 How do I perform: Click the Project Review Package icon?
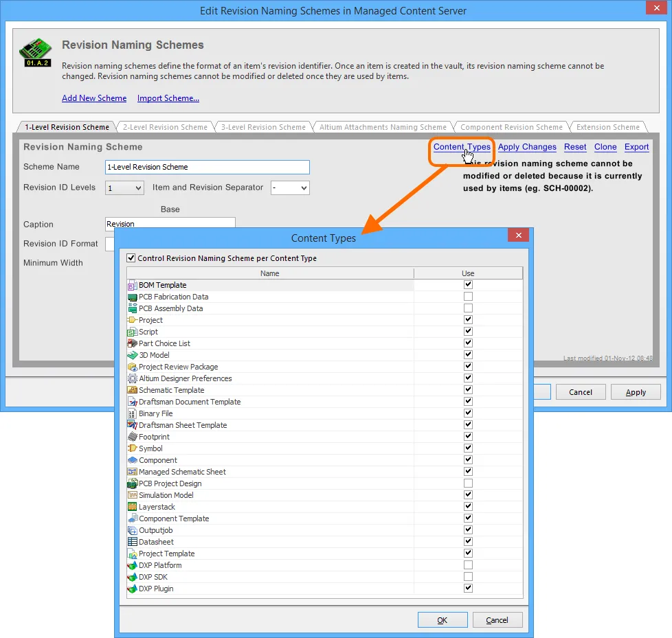click(x=133, y=367)
